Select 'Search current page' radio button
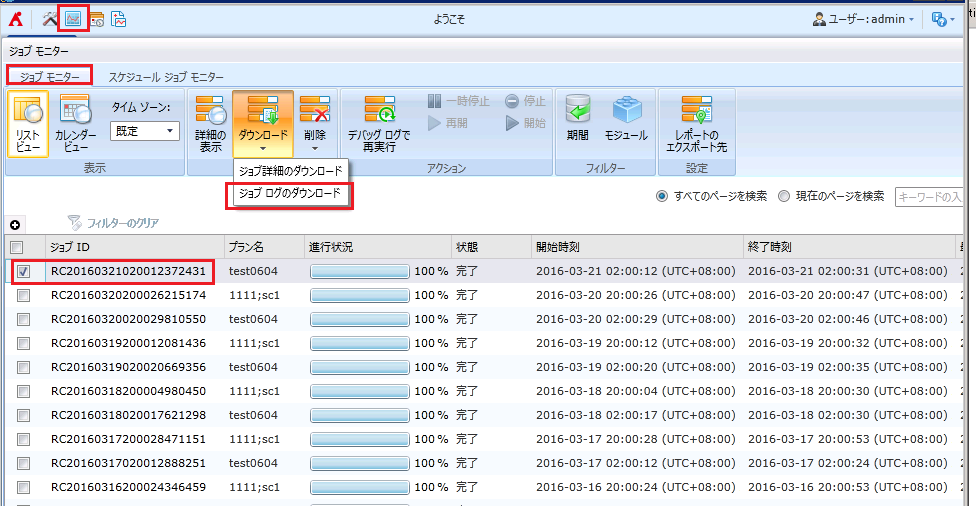Image resolution: width=976 pixels, height=506 pixels. pos(784,196)
